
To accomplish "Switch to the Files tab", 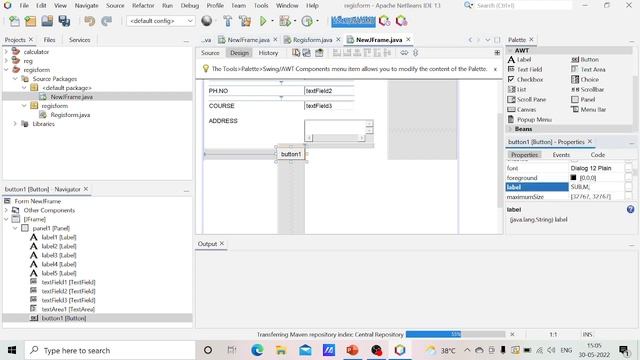I will [x=49, y=40].
